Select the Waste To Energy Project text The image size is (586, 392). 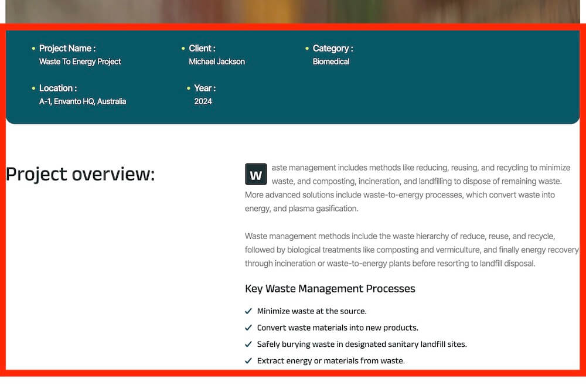(80, 62)
